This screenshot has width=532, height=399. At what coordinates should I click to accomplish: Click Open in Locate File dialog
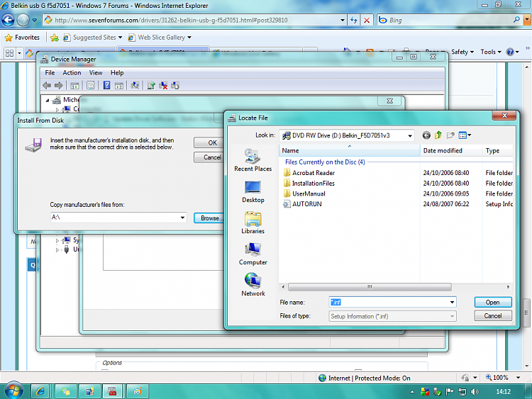tap(493, 303)
